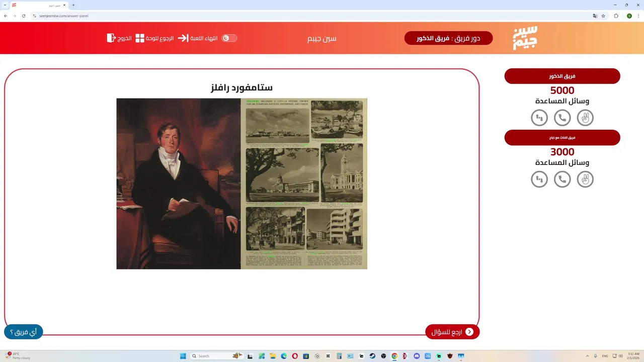The width and height of the screenshot is (644, 362).
Task: Close the current browser tab
Action: (x=64, y=5)
